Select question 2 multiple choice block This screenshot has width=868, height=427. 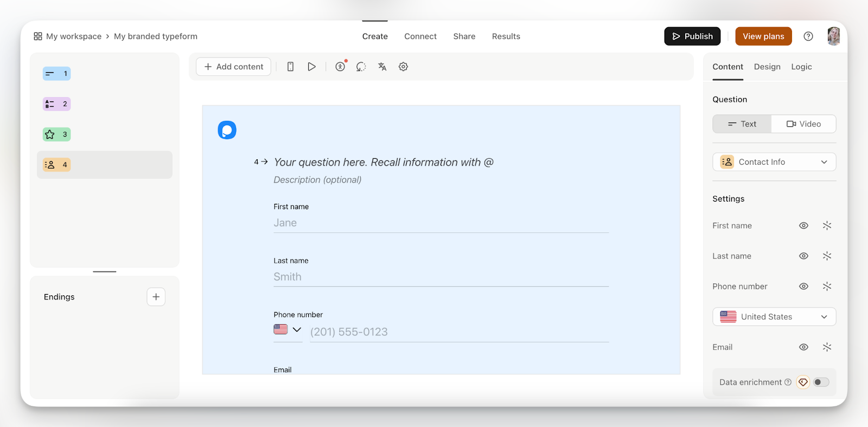pyautogui.click(x=57, y=104)
